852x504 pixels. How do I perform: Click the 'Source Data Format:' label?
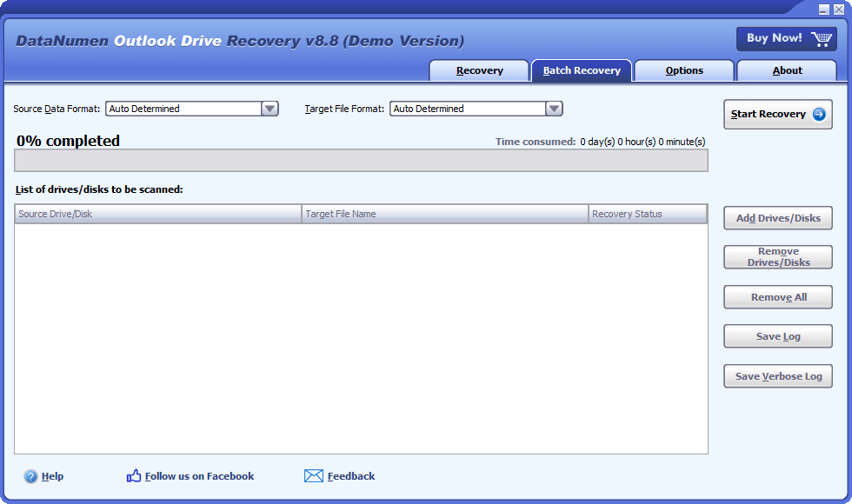[x=57, y=109]
